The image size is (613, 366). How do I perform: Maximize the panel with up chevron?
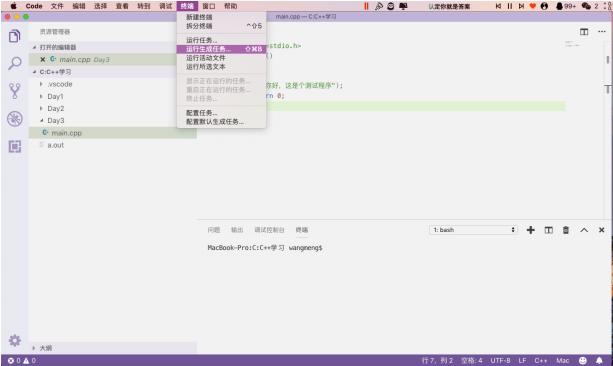click(x=584, y=230)
